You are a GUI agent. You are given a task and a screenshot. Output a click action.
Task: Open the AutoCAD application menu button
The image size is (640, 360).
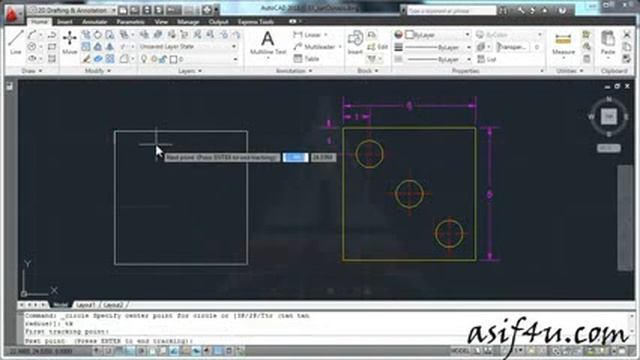click(14, 15)
